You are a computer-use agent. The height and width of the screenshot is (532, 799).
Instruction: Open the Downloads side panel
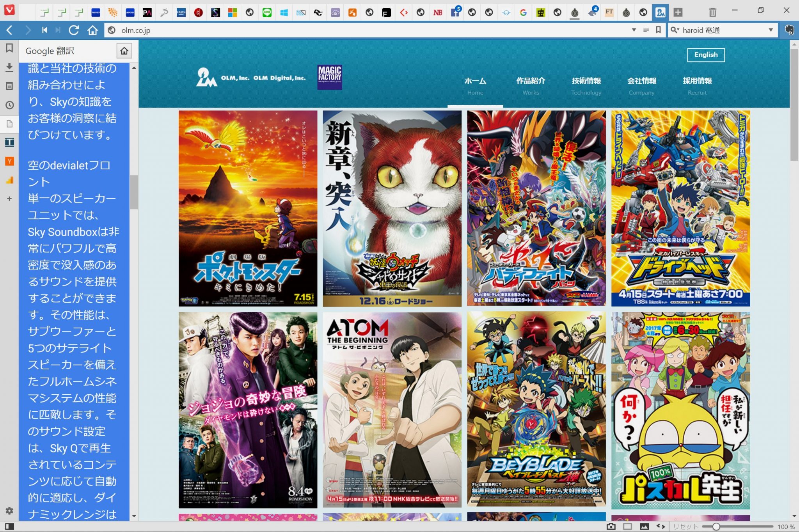point(9,67)
